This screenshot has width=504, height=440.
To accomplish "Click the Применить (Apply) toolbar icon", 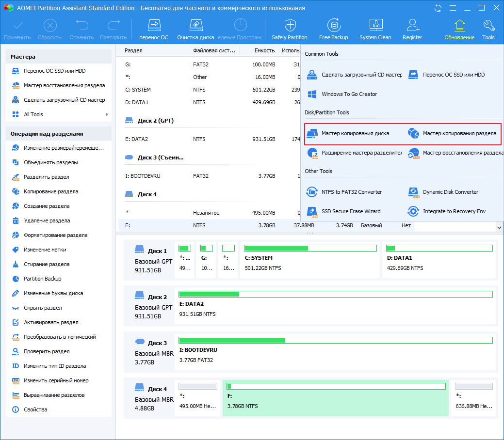I will click(x=17, y=30).
